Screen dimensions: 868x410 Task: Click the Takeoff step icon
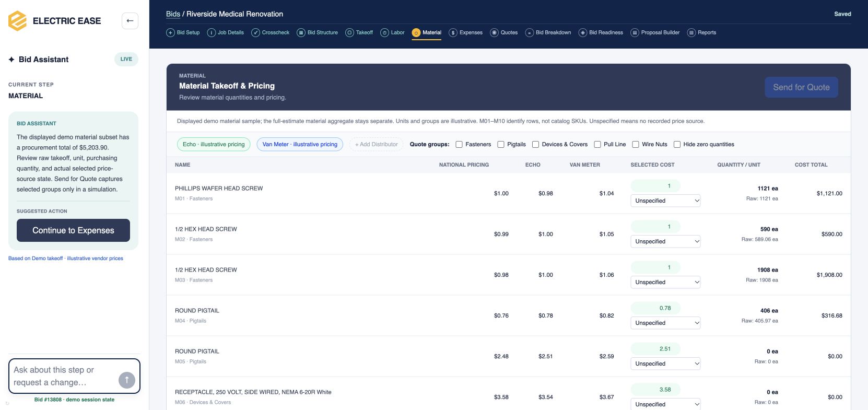pyautogui.click(x=349, y=32)
